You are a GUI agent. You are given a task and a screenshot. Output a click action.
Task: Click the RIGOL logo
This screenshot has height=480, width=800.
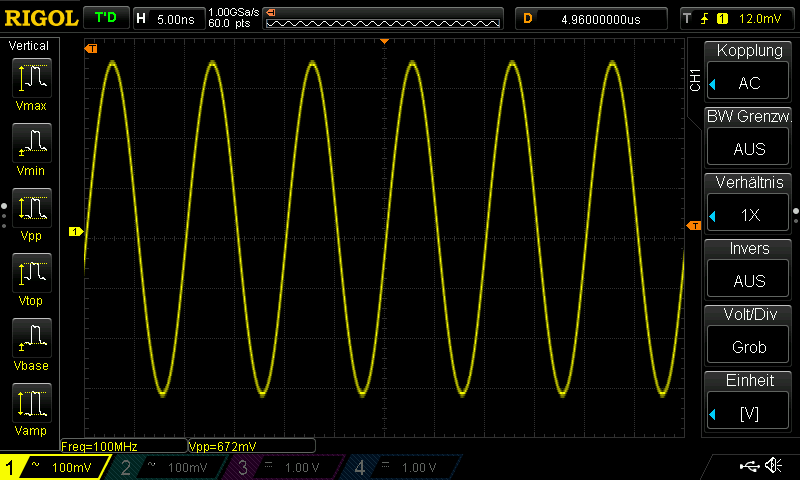pos(41,18)
